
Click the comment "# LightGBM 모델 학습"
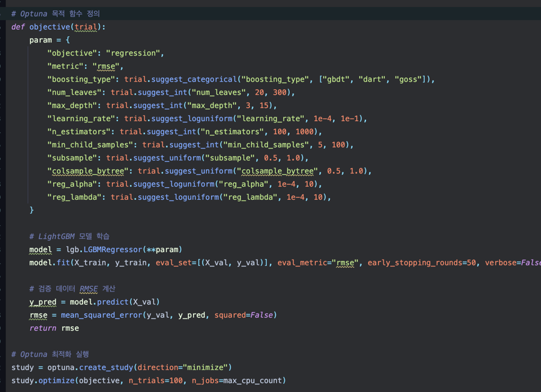69,237
